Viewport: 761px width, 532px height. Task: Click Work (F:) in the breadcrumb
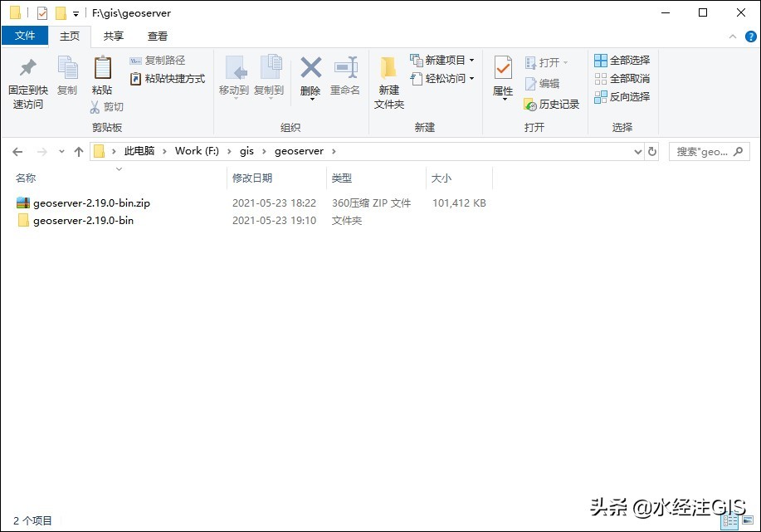coord(197,151)
